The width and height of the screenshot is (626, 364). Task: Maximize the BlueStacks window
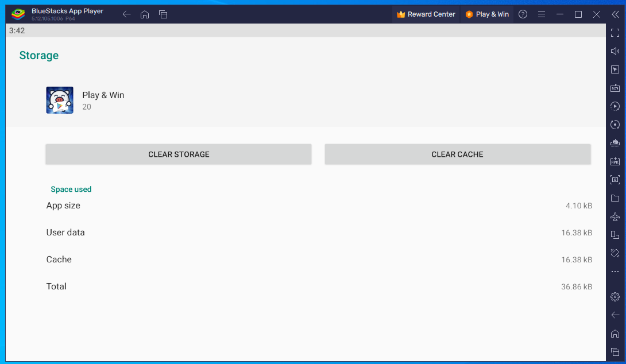pyautogui.click(x=578, y=14)
